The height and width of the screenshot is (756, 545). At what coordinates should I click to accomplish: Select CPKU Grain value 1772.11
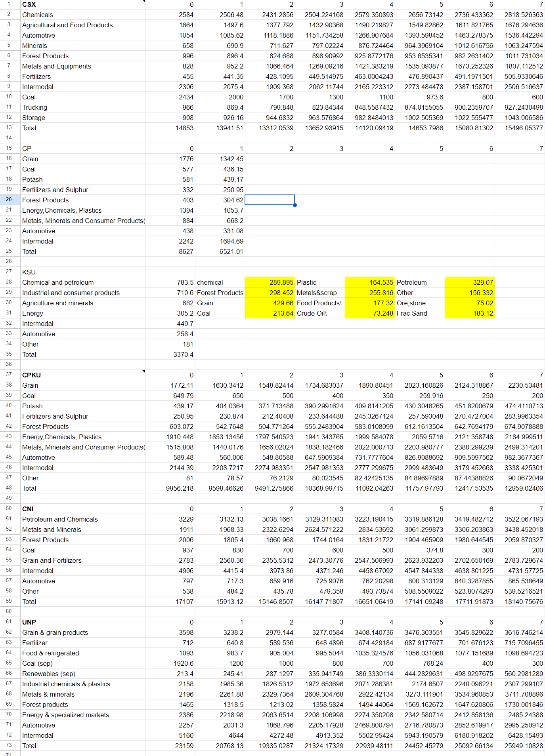[x=170, y=385]
